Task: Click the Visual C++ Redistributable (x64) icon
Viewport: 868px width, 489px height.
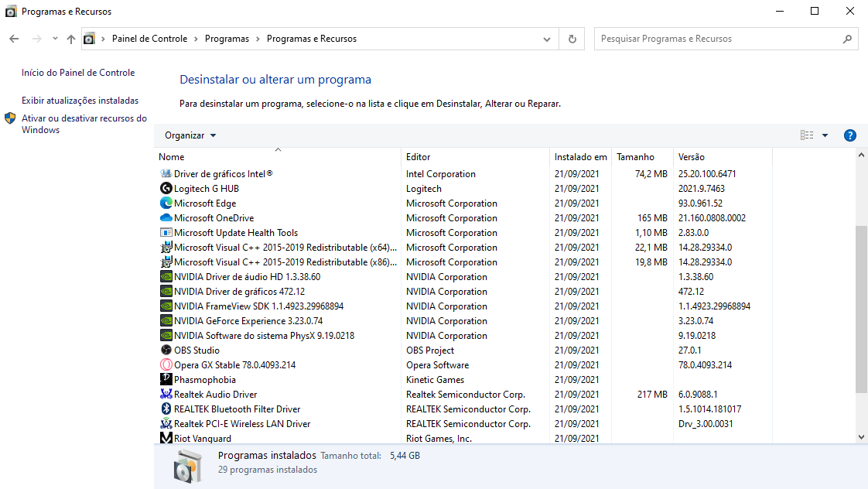Action: 166,247
